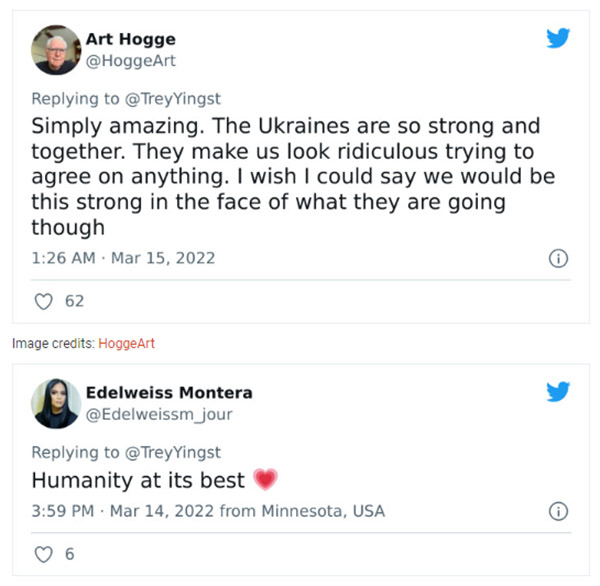Like the Humanity at its best tweet
600x586 pixels.
pyautogui.click(x=42, y=554)
